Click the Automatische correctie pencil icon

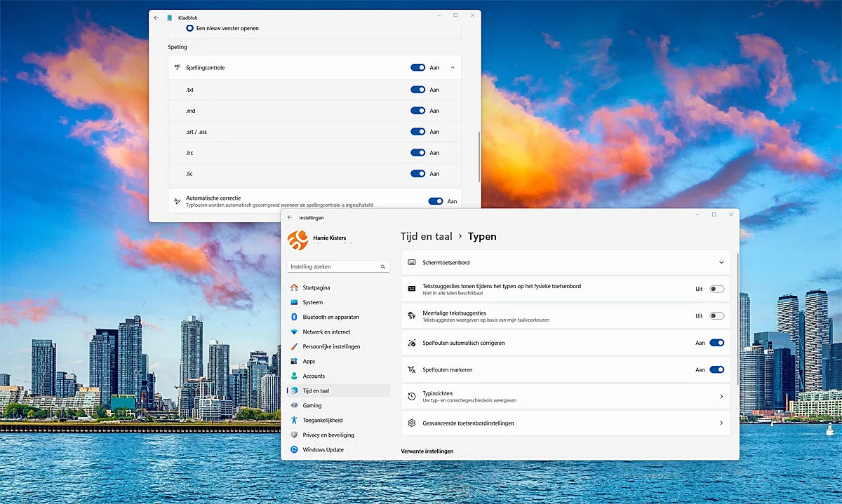[x=177, y=201]
